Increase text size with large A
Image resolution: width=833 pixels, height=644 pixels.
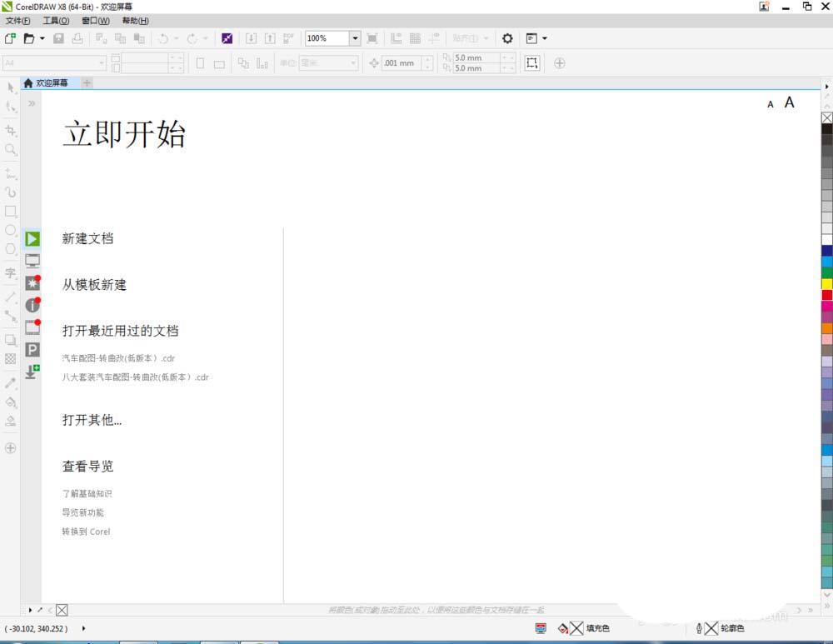click(x=790, y=102)
